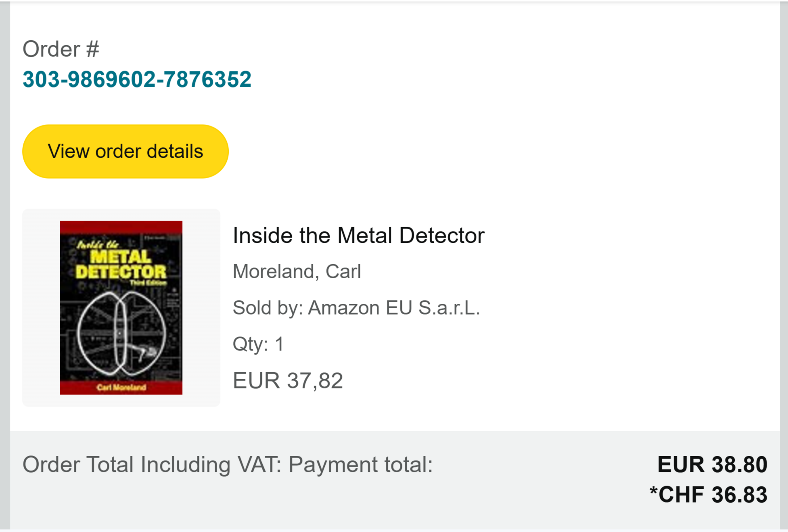
Task: Click the author name Moreland, Carl
Action: point(297,271)
